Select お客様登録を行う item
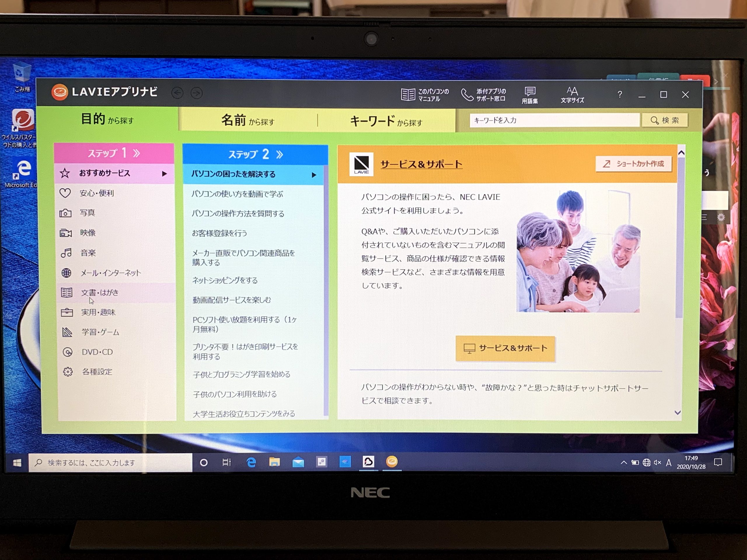 point(253,233)
